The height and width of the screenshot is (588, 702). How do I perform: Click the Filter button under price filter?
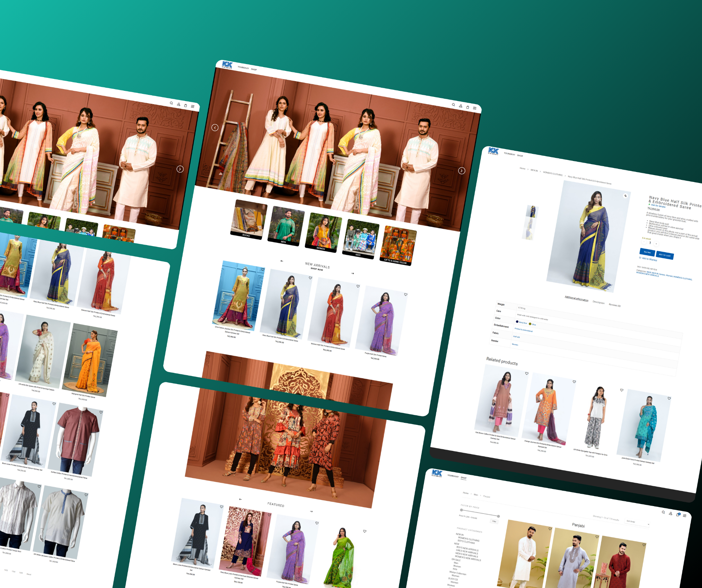494,522
